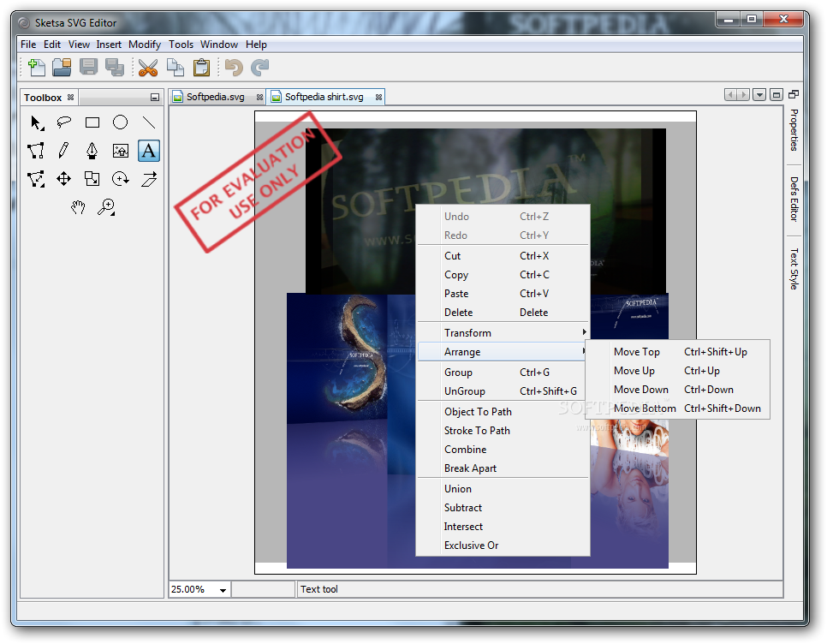Select the Move cross-arrows tool
This screenshot has width=827, height=644.
coord(64,179)
